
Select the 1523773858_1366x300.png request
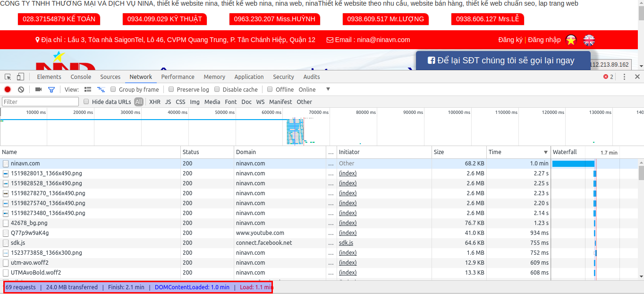coord(319,253)
